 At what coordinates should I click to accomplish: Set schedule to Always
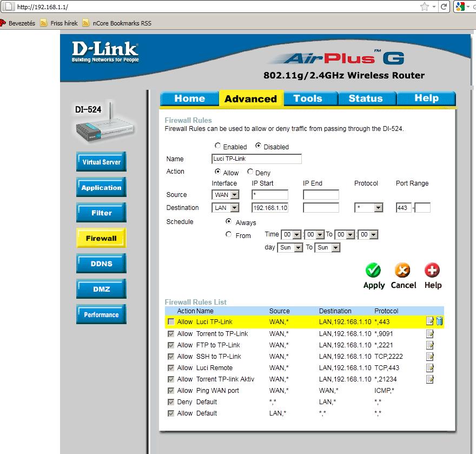[229, 221]
